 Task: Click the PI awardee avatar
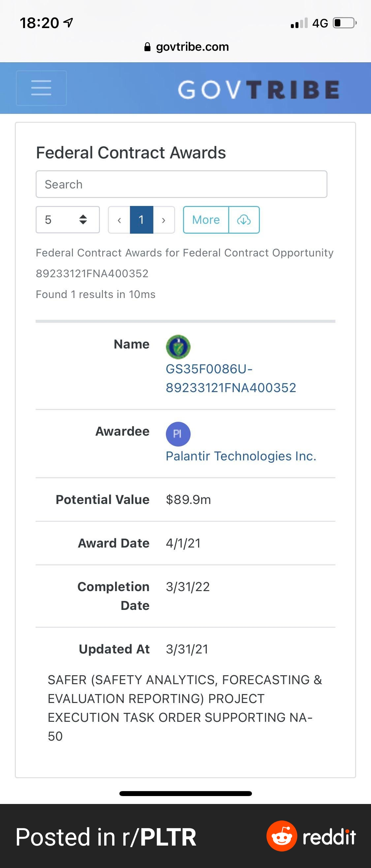click(178, 434)
